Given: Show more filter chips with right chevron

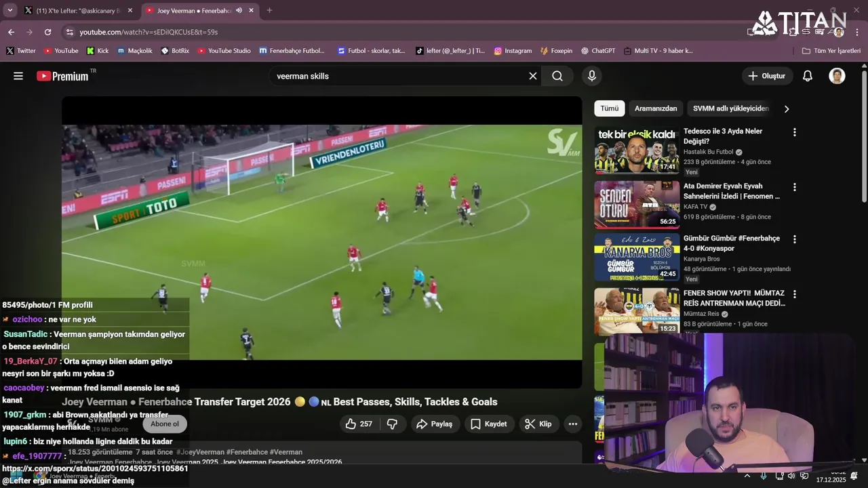Looking at the screenshot, I should 787,108.
